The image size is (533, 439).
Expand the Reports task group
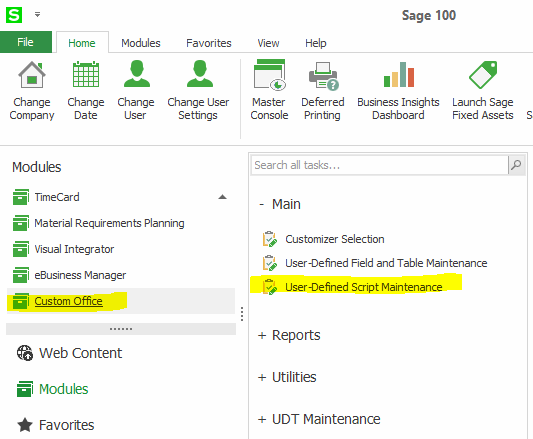coord(262,336)
